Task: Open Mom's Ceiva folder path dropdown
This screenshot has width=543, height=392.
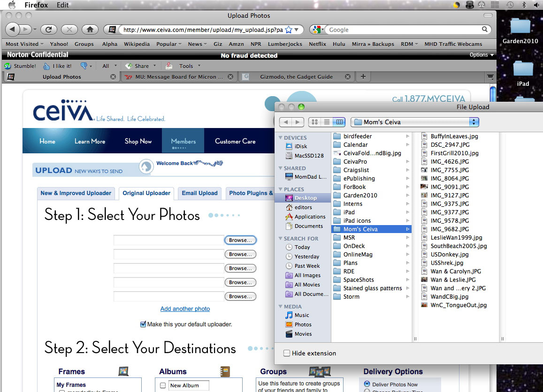Action: point(415,122)
